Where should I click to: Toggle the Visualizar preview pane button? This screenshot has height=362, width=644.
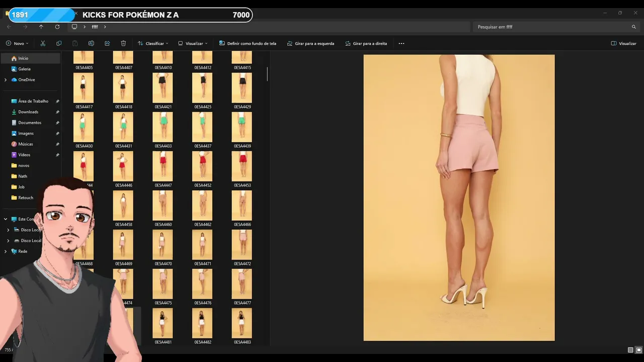(623, 43)
